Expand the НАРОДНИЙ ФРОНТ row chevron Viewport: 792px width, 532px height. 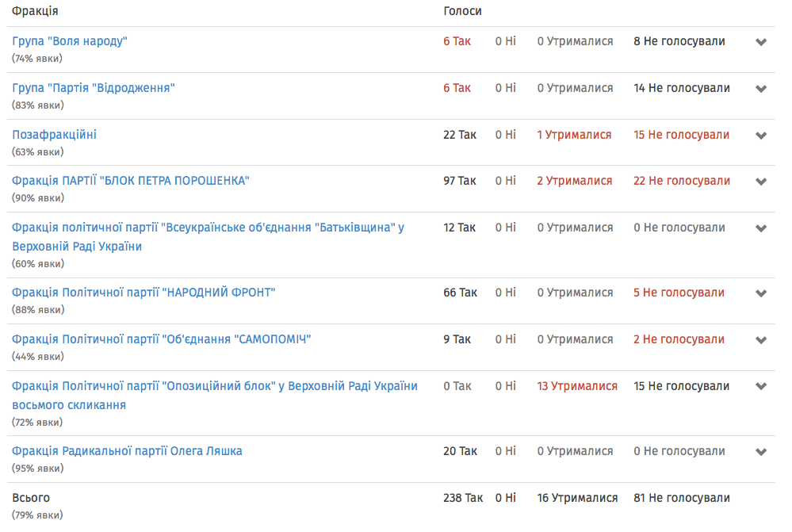(761, 293)
